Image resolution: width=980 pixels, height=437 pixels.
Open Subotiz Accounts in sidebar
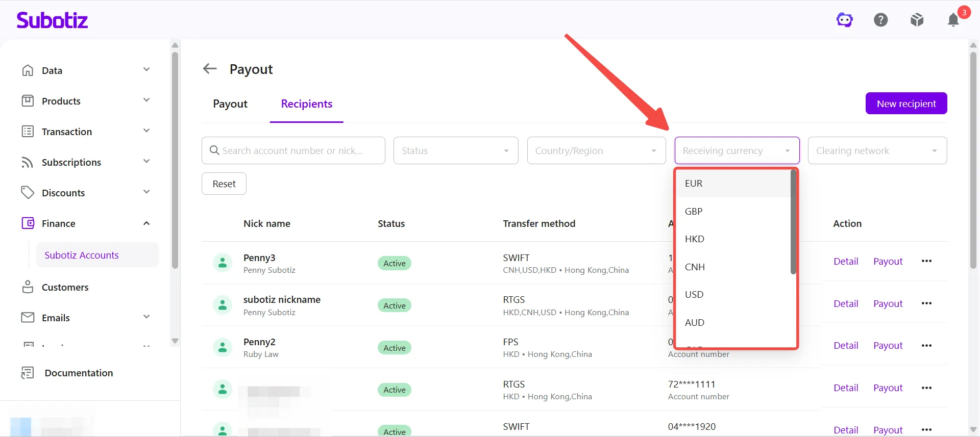pos(97,255)
